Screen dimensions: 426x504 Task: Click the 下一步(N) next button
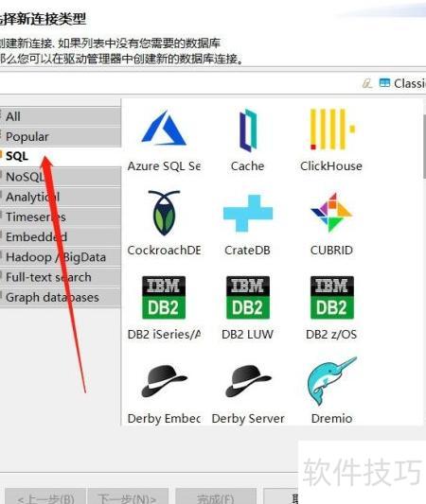click(x=128, y=497)
